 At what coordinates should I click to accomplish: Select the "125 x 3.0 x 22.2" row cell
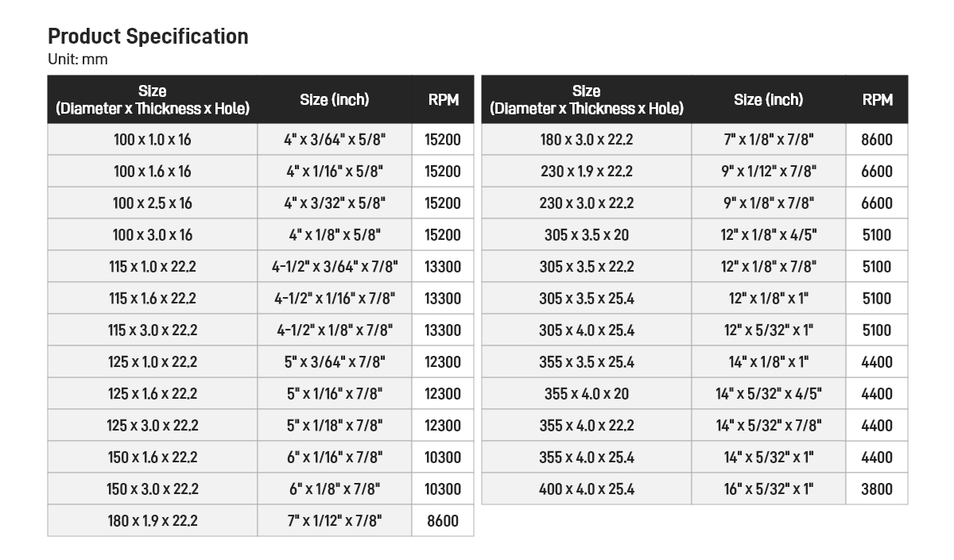pyautogui.click(x=152, y=426)
